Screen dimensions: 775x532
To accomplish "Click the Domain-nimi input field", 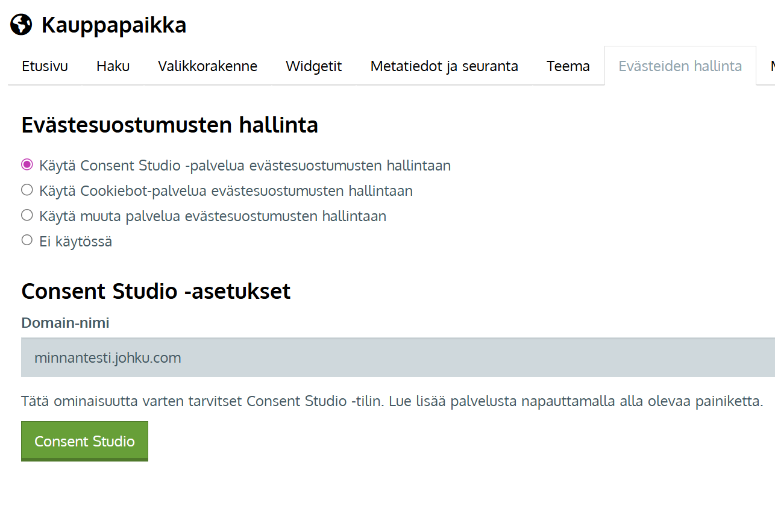I will point(398,358).
